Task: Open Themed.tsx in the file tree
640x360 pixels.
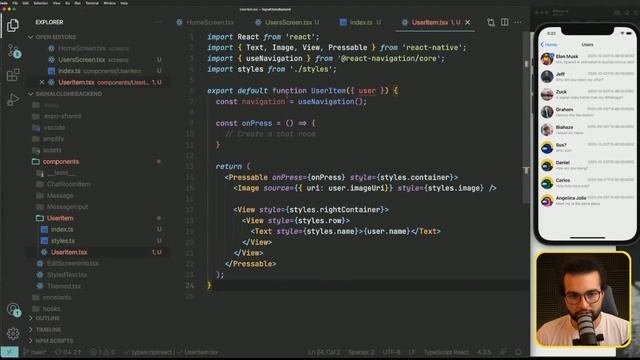Action: 63,286
